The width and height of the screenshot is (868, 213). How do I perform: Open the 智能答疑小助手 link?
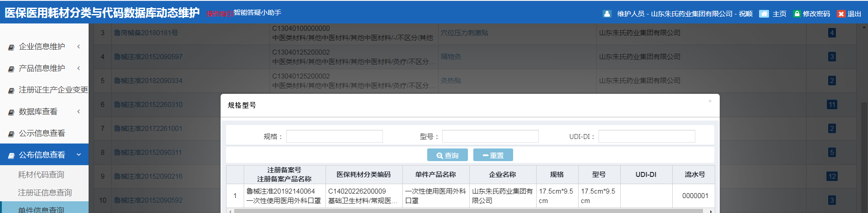[257, 13]
